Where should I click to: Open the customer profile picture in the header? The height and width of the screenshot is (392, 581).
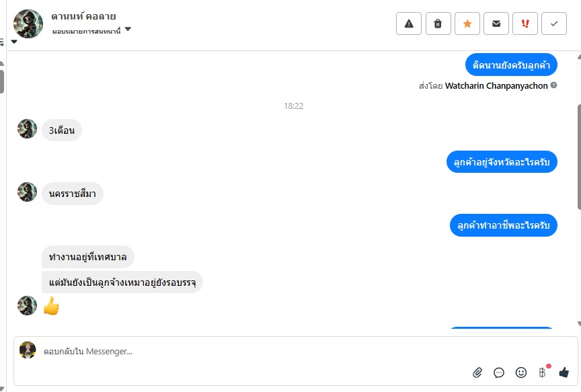(28, 24)
